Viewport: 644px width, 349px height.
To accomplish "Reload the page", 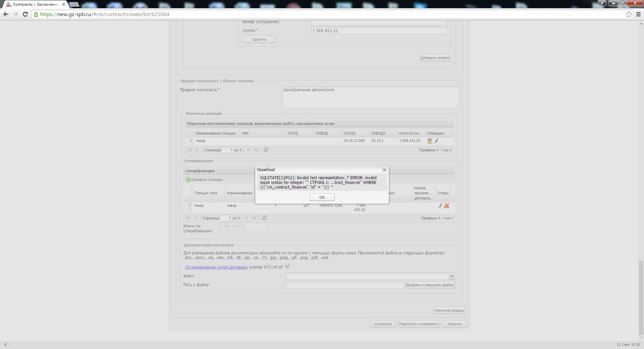I will click(25, 14).
